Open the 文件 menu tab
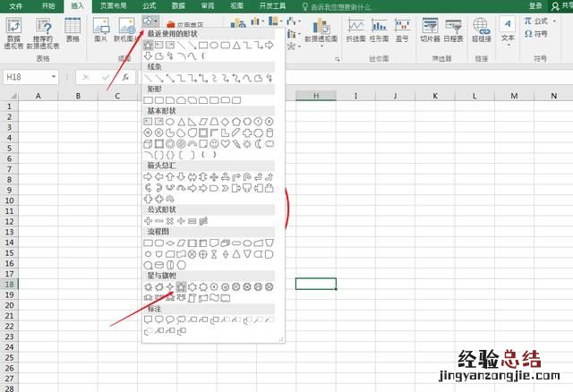The image size is (573, 392). [x=15, y=6]
